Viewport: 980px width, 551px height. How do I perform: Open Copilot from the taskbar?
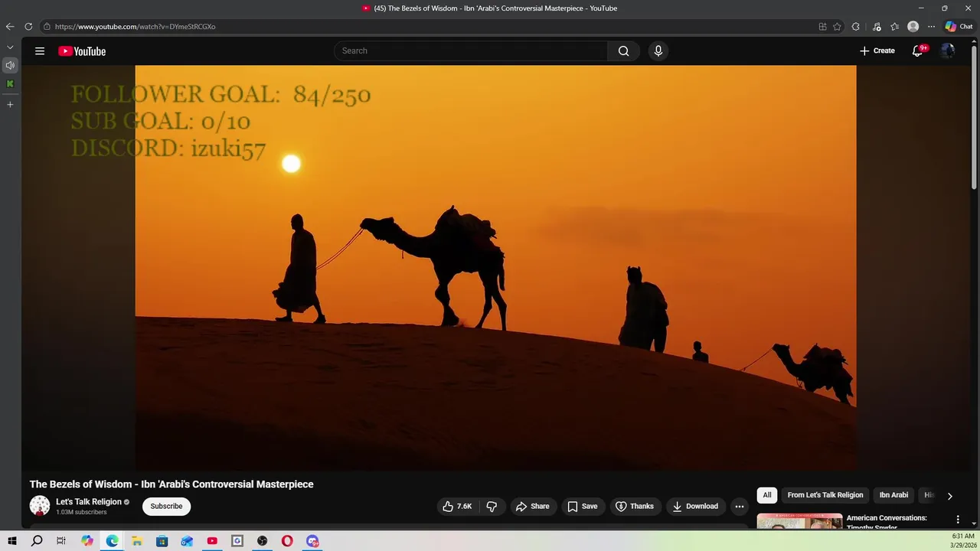87,541
